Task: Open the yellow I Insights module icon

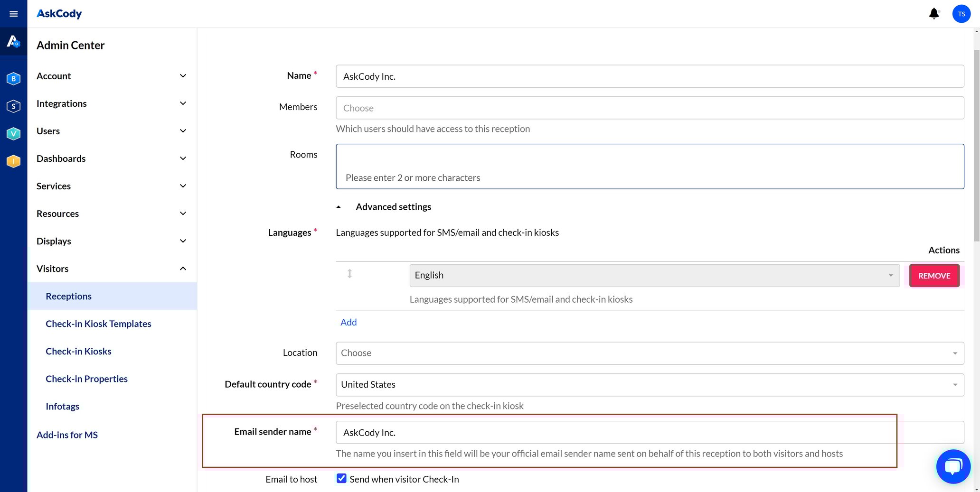Action: pyautogui.click(x=13, y=161)
